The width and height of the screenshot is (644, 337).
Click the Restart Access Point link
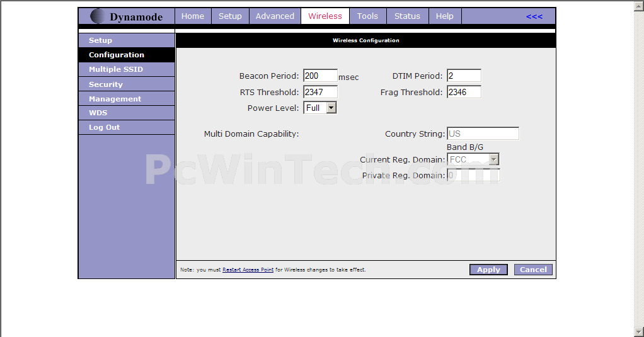coord(248,270)
